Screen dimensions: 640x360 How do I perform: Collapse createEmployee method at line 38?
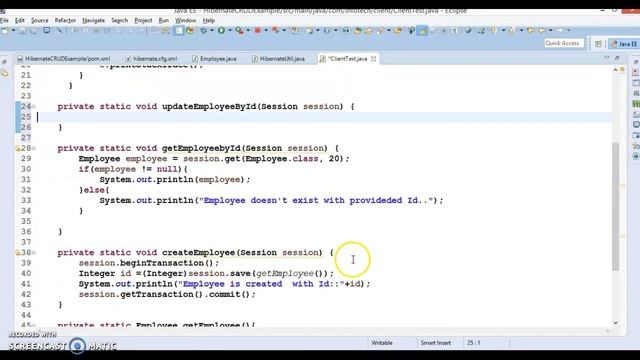tap(34, 253)
